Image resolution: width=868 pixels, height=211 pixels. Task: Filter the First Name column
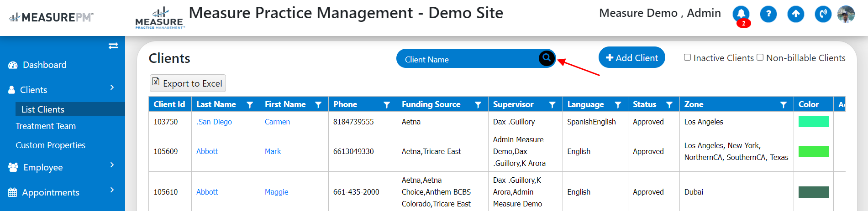(318, 105)
